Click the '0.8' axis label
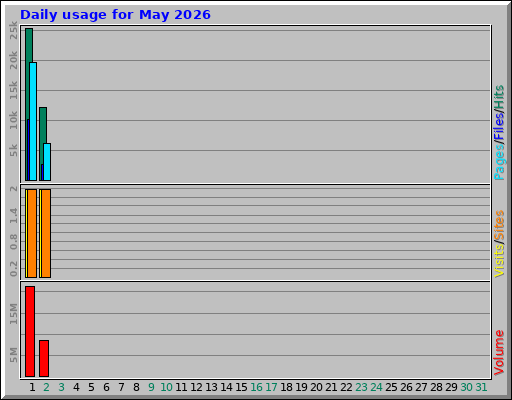512x400 pixels. pyautogui.click(x=13, y=242)
